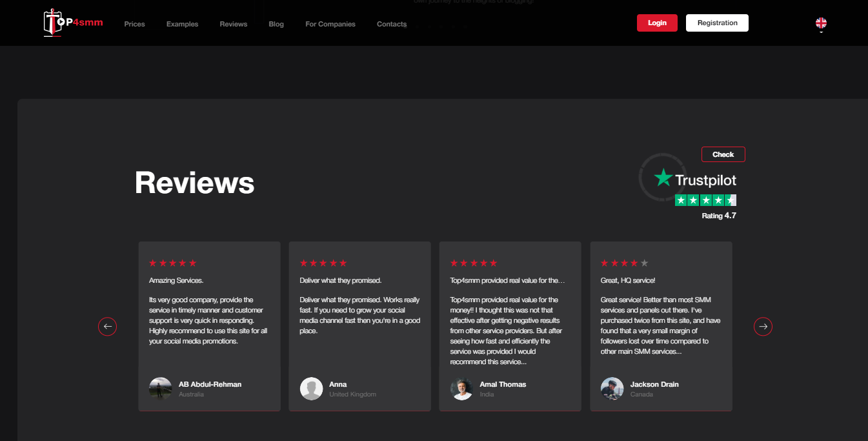
Task: Click the reviewer name Anna
Action: coord(338,384)
